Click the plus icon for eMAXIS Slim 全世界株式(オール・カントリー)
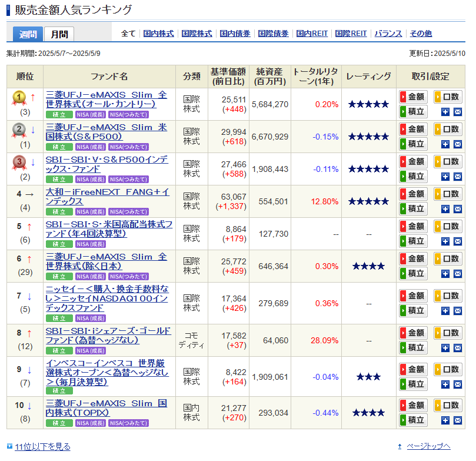Viewport: 476px width, 461px height. [445, 112]
